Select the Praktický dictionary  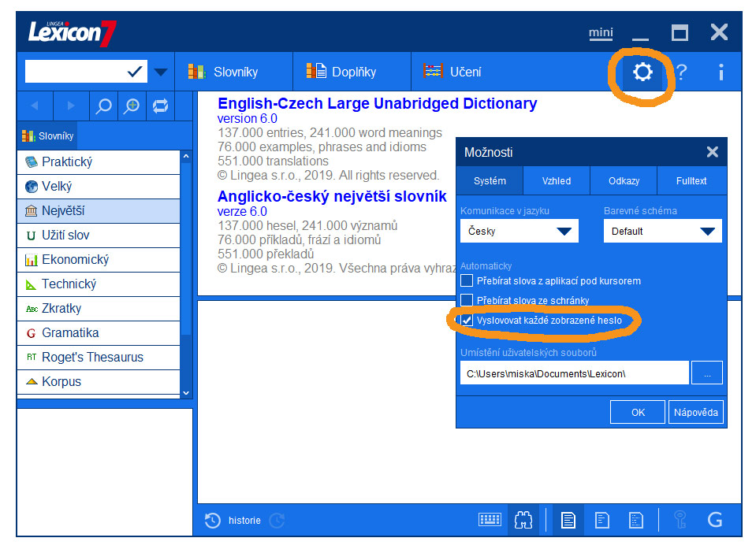tap(99, 161)
